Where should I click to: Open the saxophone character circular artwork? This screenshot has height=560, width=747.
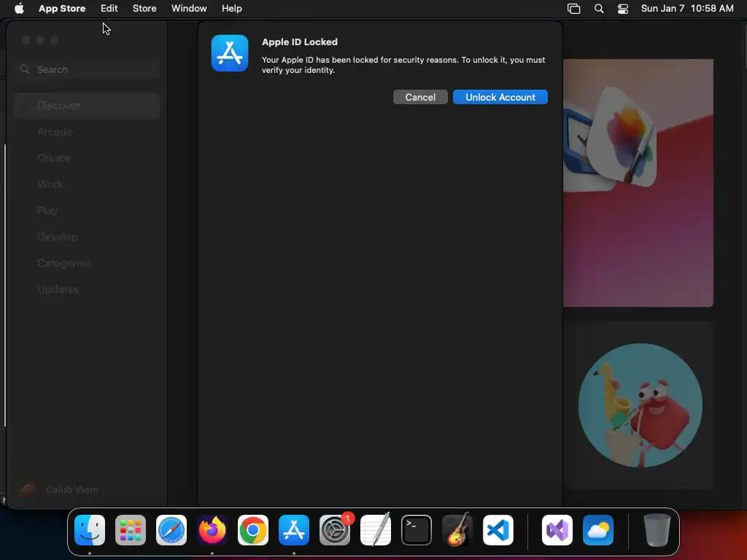(x=640, y=405)
